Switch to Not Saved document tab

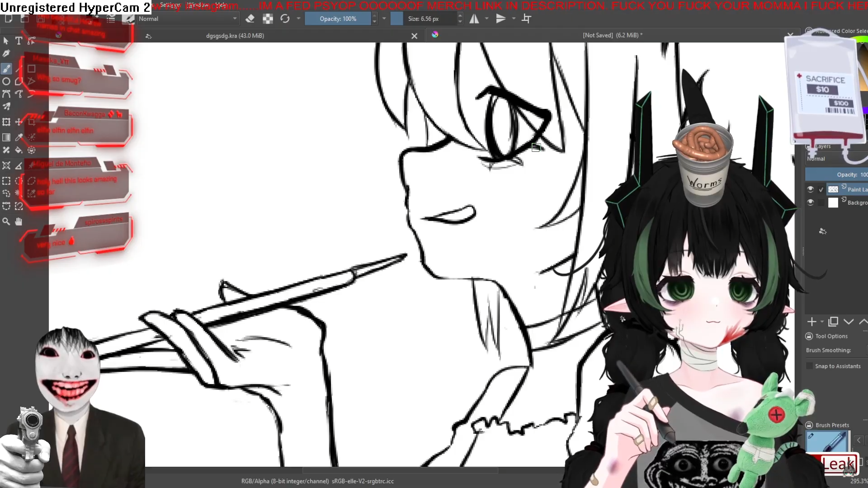pos(612,35)
